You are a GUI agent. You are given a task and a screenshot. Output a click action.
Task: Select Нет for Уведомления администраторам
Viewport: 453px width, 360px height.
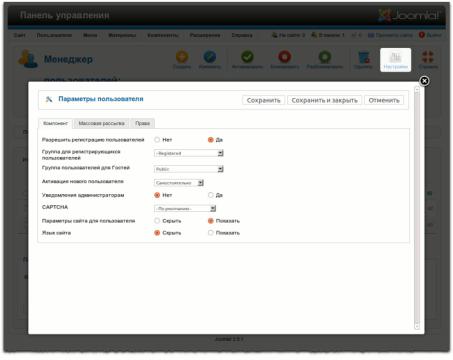coord(157,195)
